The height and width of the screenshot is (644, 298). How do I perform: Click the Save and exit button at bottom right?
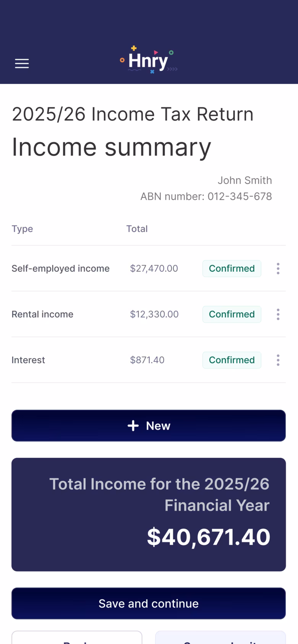point(220,638)
